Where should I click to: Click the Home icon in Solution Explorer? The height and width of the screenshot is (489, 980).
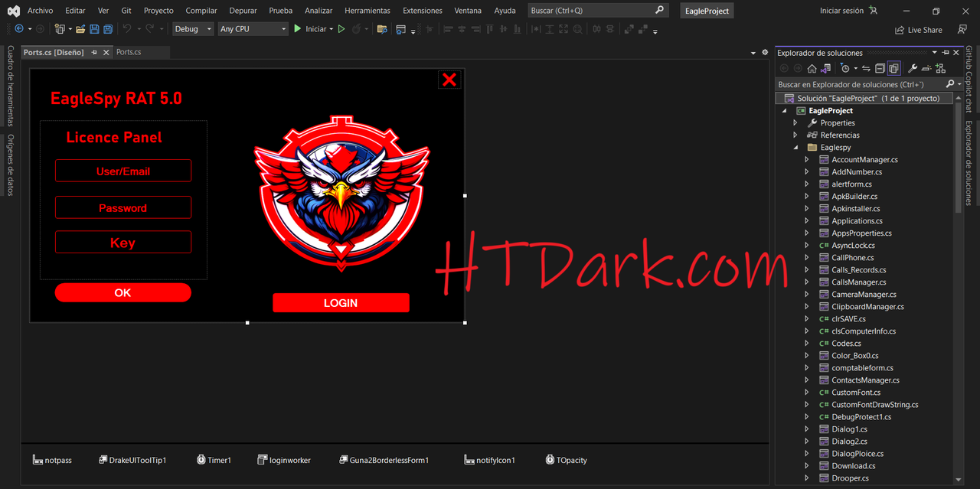[812, 68]
